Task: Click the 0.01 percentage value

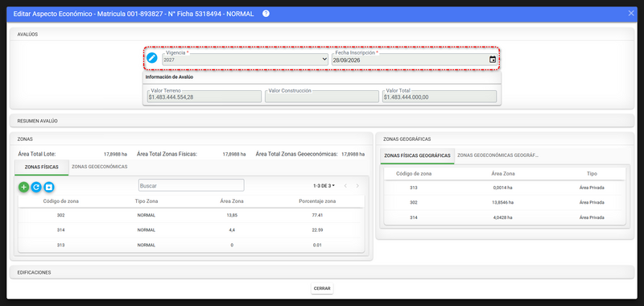Action: (317, 246)
